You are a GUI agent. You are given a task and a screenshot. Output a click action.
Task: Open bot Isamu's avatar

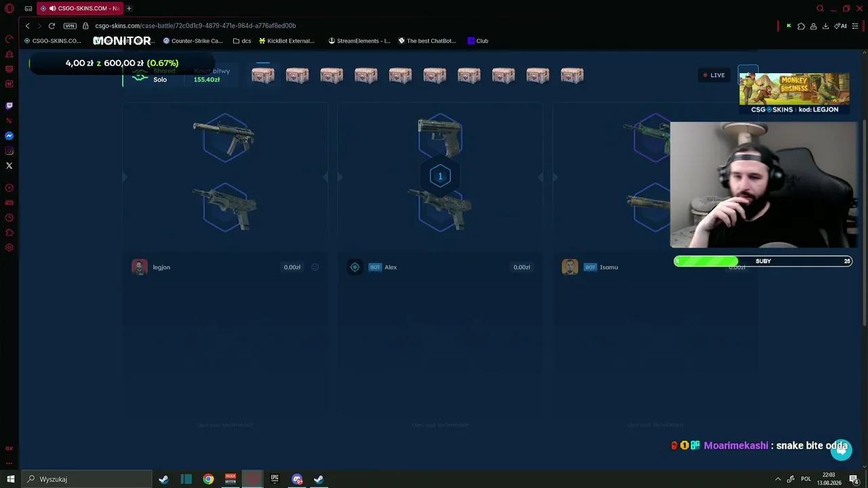(570, 267)
